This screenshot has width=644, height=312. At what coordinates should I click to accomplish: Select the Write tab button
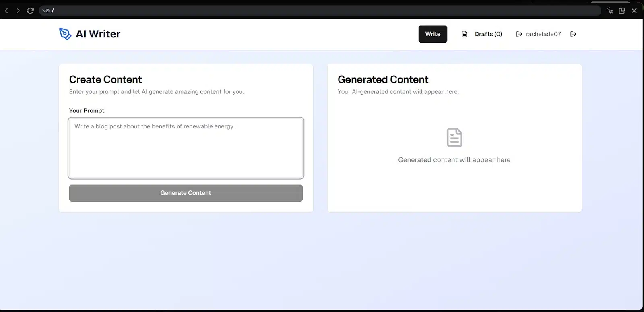(x=433, y=34)
